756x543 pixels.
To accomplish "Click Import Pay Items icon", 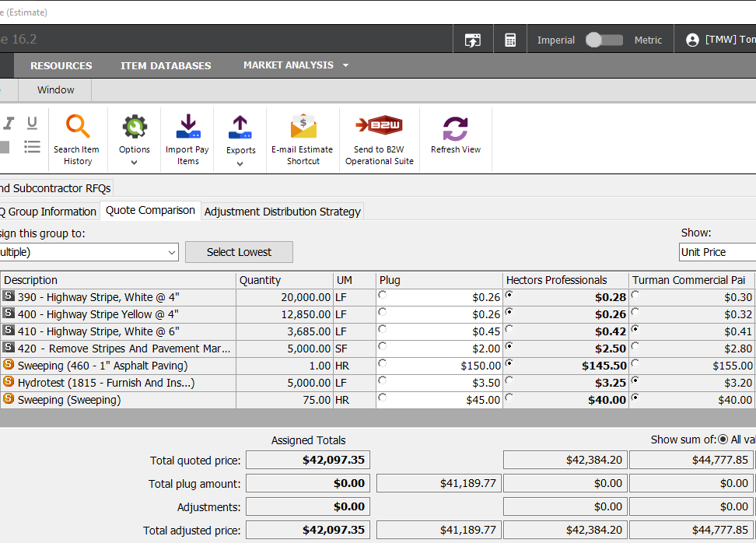I will click(x=187, y=127).
